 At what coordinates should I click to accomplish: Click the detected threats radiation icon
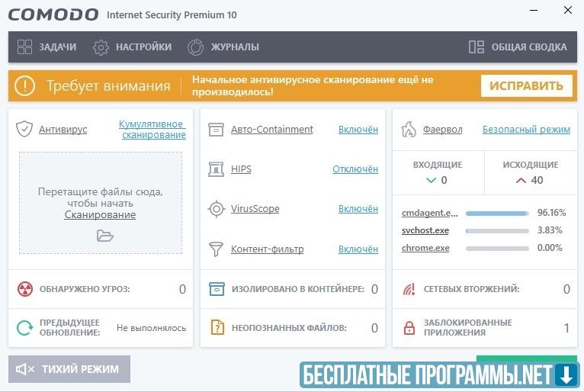click(x=25, y=289)
